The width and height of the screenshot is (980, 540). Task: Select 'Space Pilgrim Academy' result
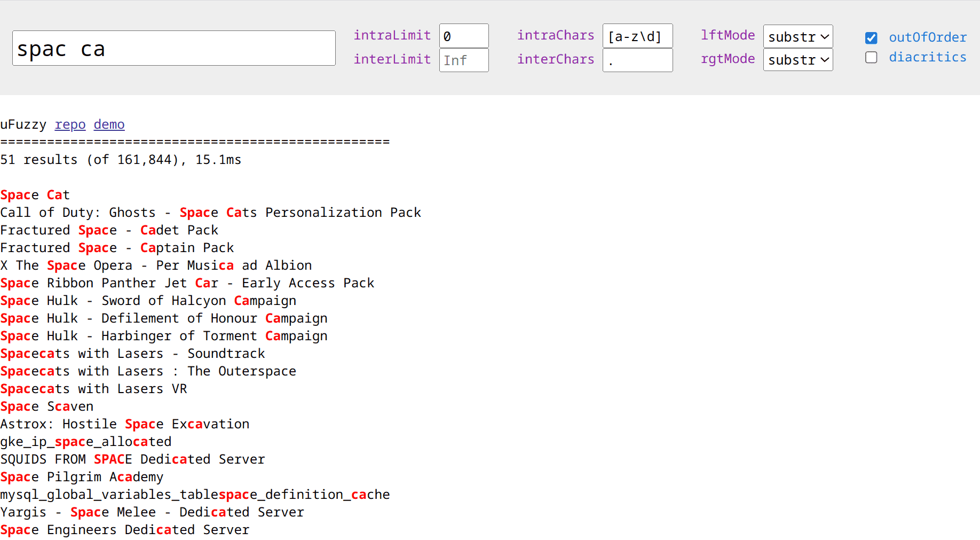point(82,477)
